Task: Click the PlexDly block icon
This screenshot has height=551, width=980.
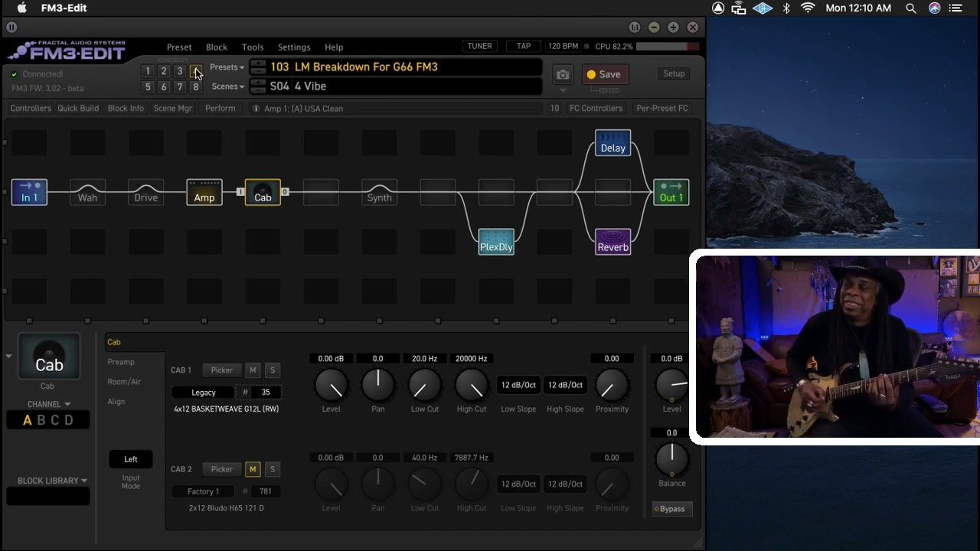Action: click(x=496, y=242)
